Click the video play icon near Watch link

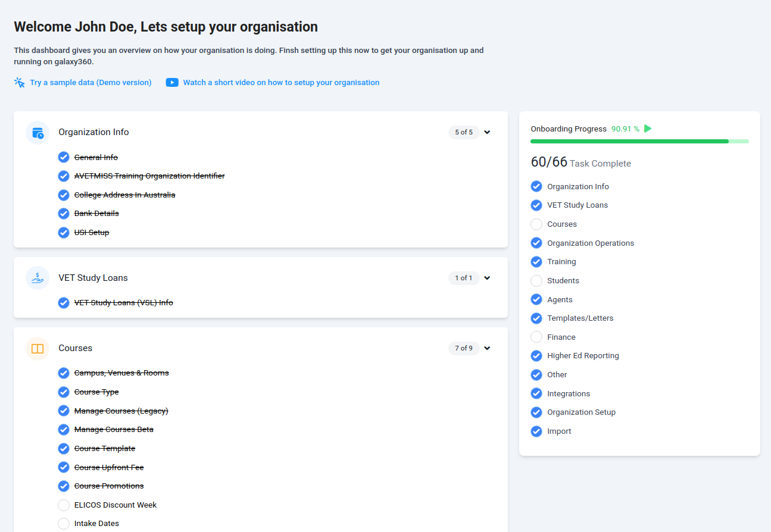click(x=172, y=83)
